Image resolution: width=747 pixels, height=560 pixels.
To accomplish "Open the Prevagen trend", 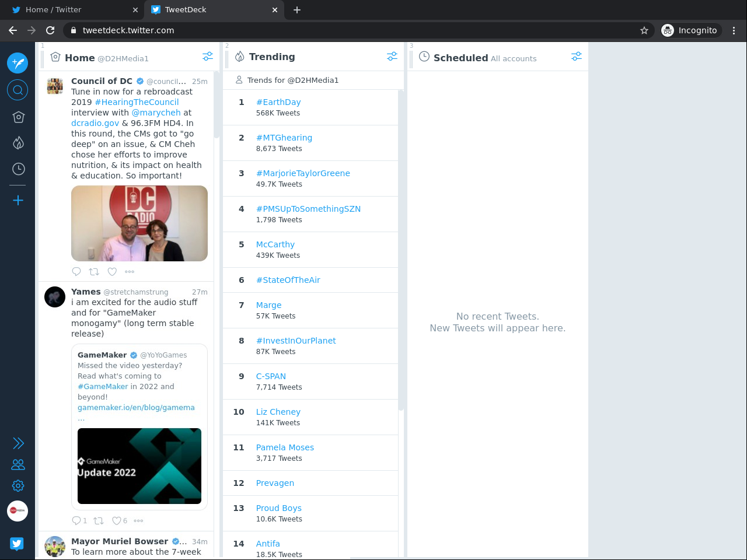I will pos(275,483).
